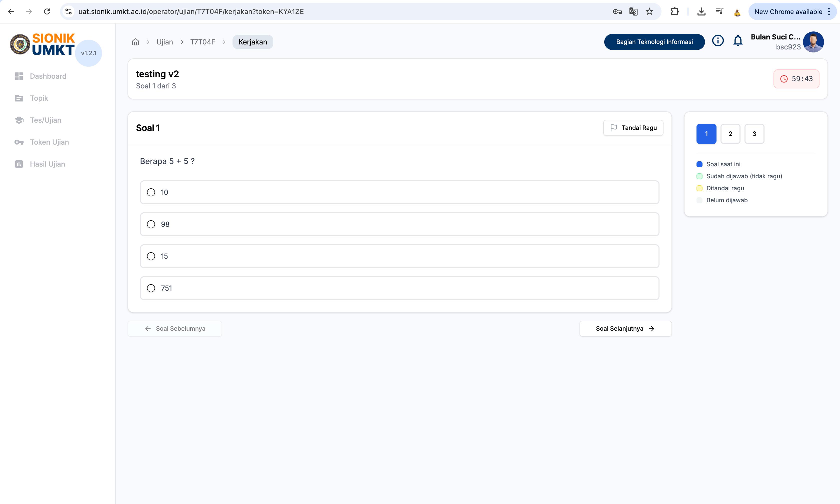Click Tandai Ragu button
The image size is (840, 504).
(633, 128)
